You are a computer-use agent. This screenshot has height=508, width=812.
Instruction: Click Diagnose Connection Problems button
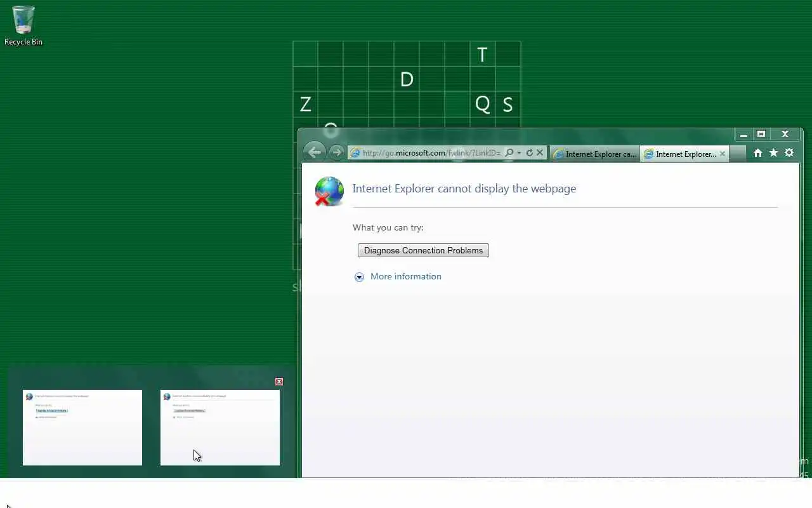423,250
